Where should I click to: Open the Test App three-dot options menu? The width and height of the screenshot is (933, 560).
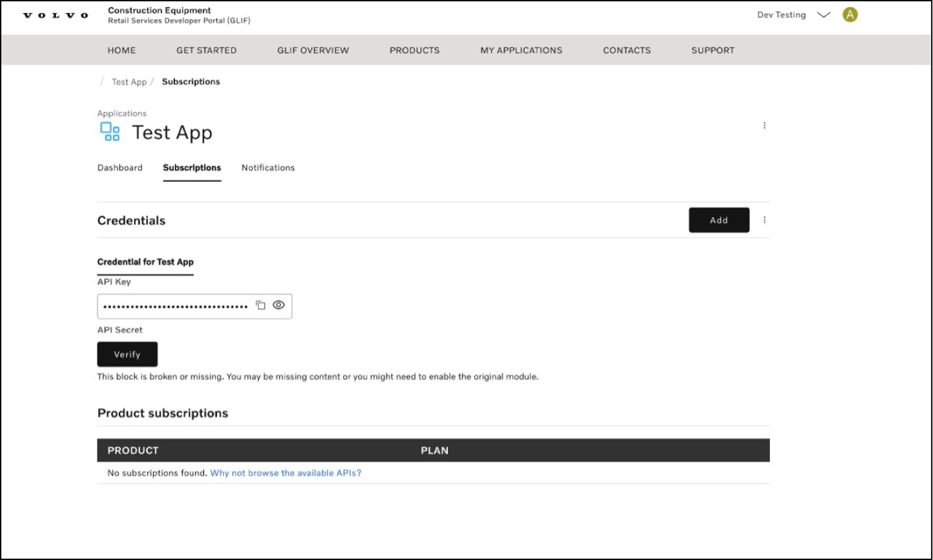point(764,125)
